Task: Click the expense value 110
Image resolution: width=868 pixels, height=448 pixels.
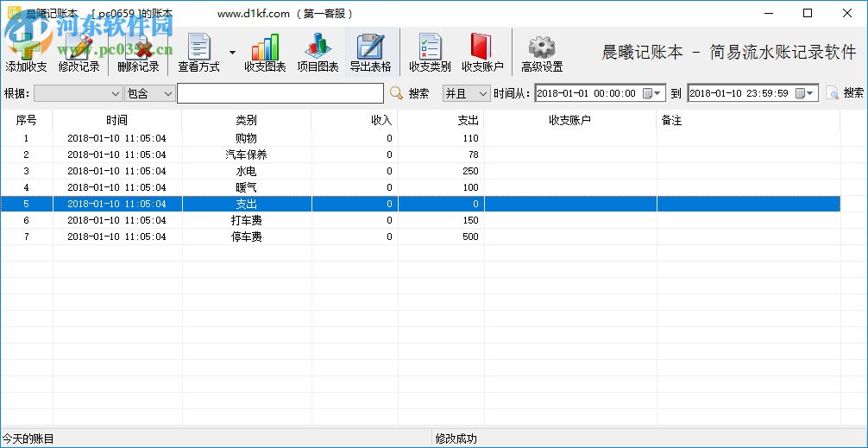Action: click(470, 138)
